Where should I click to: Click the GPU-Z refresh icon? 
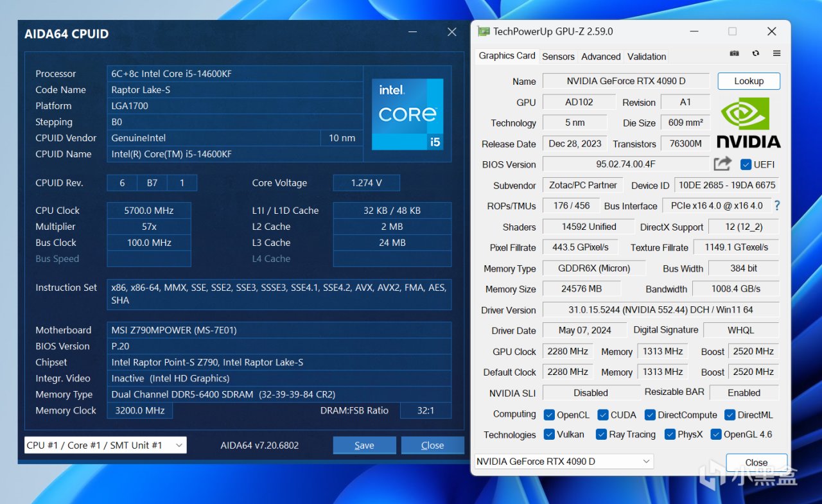click(x=756, y=53)
